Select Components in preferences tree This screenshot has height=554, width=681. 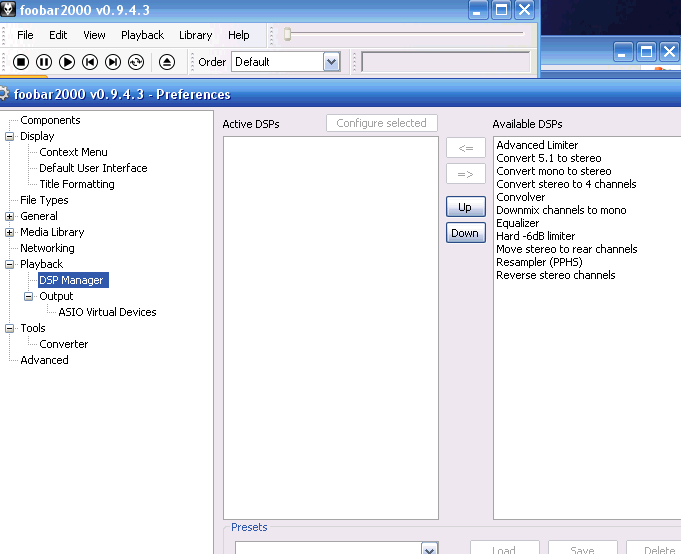[50, 120]
